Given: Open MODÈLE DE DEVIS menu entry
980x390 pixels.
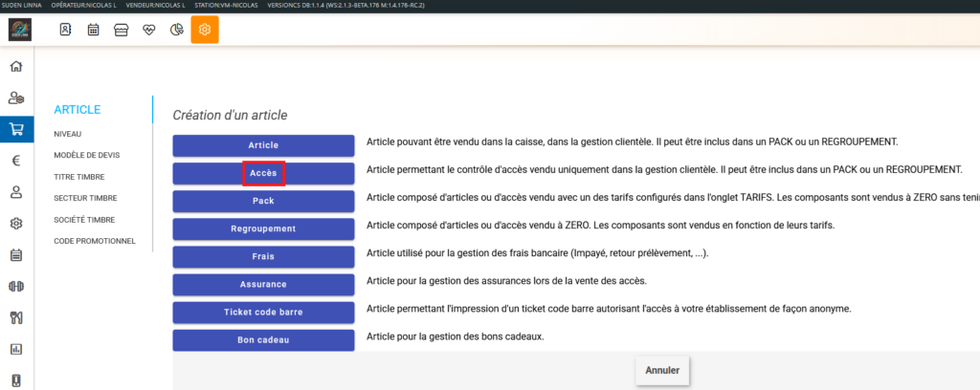Looking at the screenshot, I should pyautogui.click(x=87, y=155).
